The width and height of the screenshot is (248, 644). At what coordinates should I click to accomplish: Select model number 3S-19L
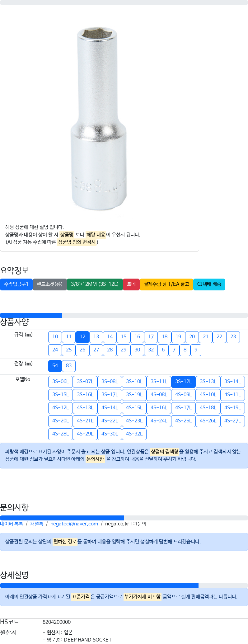pos(134,395)
